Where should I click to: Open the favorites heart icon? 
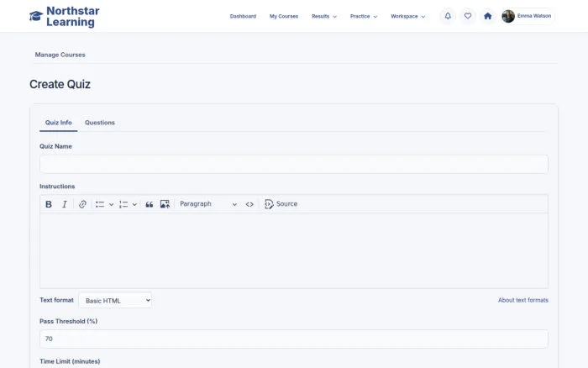tap(468, 16)
